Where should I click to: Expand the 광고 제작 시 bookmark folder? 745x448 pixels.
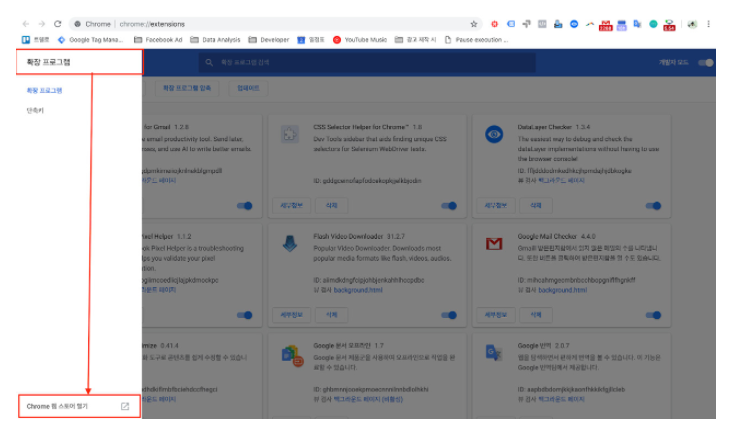click(415, 40)
